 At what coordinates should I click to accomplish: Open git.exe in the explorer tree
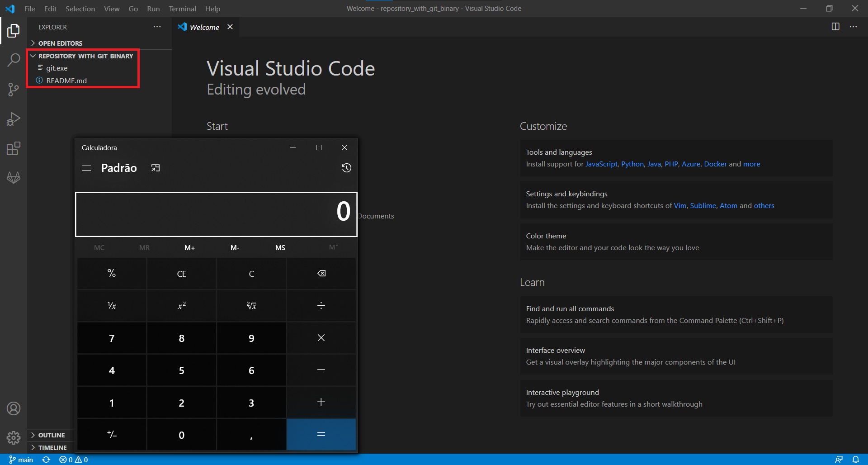tap(57, 68)
